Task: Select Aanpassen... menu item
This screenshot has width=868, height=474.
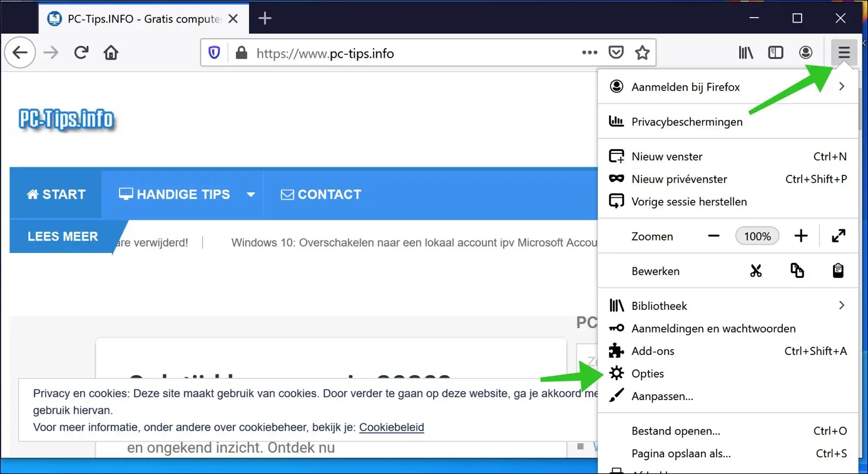Action: click(728, 396)
